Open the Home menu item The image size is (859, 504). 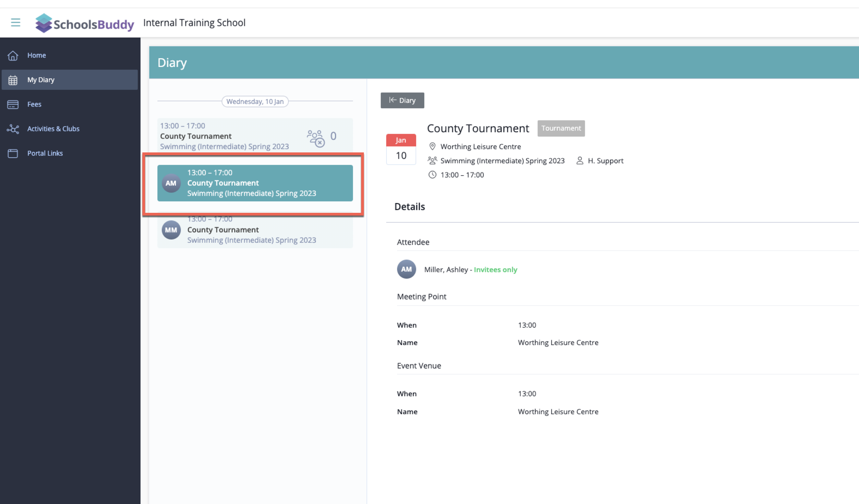[x=36, y=55]
